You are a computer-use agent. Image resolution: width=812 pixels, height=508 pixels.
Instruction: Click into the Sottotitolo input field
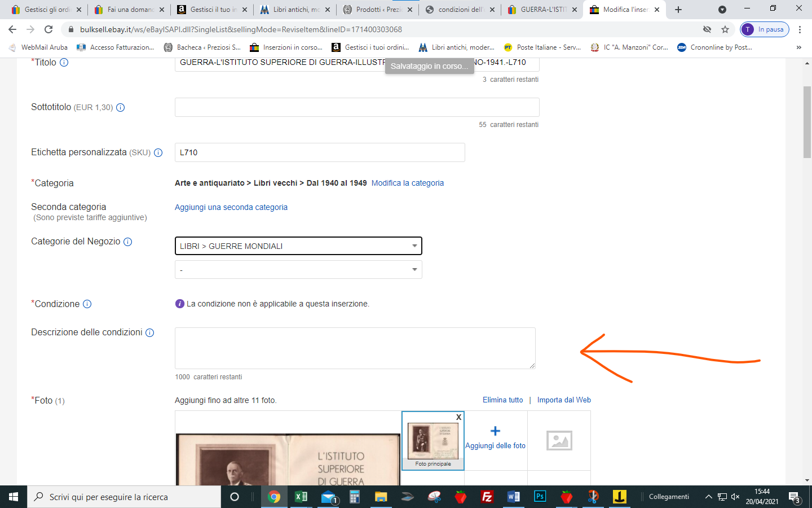(x=357, y=107)
